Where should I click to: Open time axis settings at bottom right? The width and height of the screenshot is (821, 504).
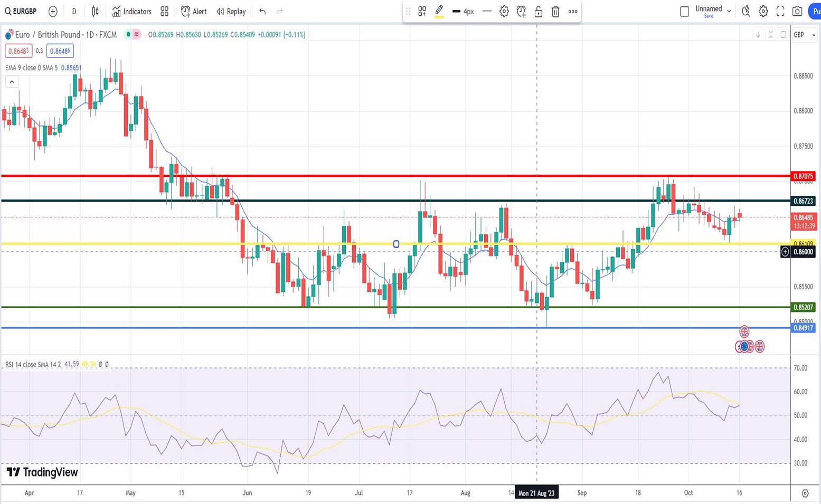tap(805, 493)
